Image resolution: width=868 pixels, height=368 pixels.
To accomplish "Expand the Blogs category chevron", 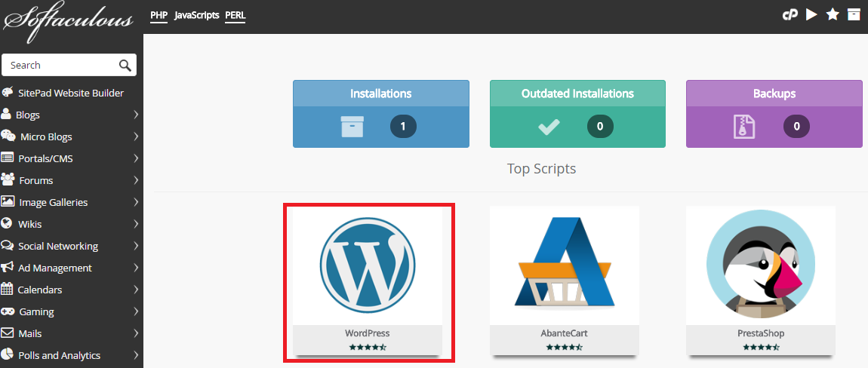I will click(x=136, y=115).
